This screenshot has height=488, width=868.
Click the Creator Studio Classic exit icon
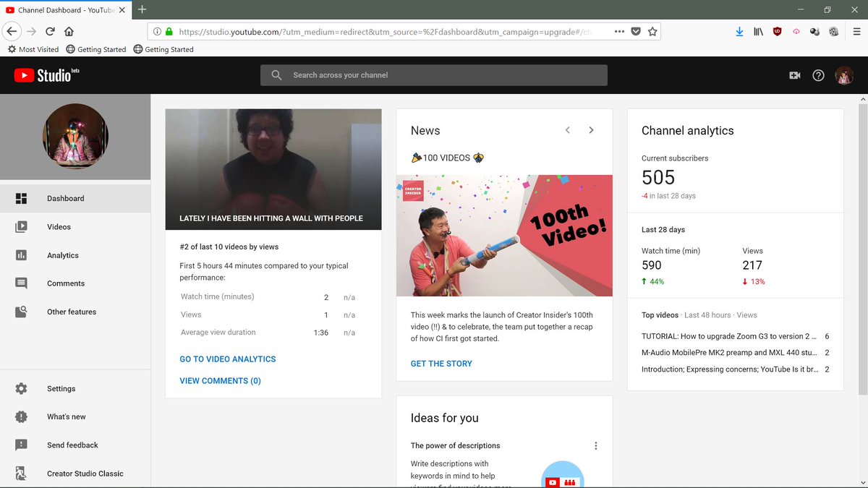pos(21,474)
